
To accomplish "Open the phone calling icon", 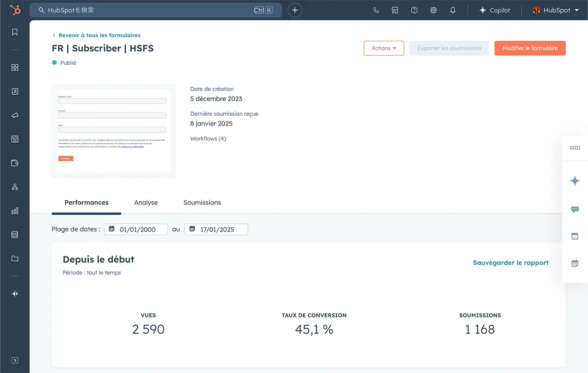I will click(x=376, y=10).
